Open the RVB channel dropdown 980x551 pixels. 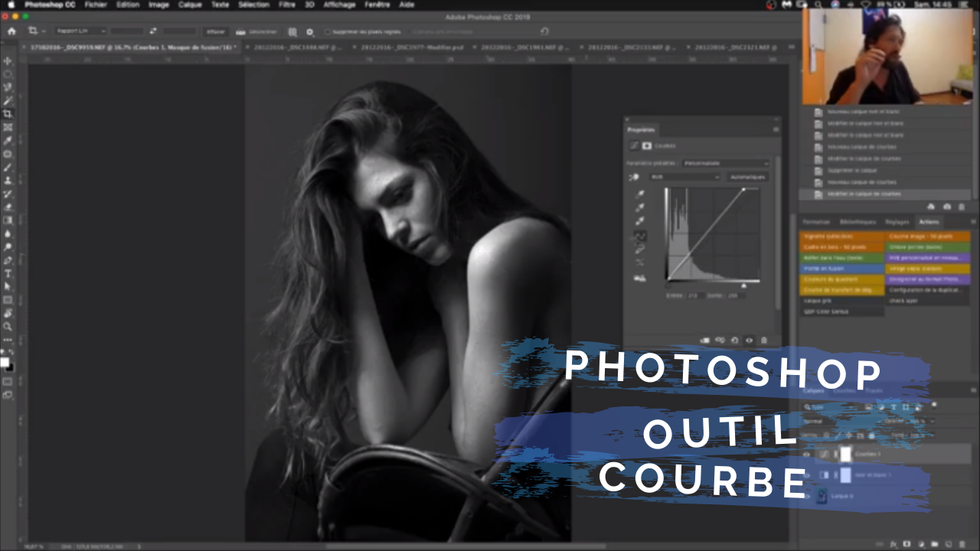685,177
